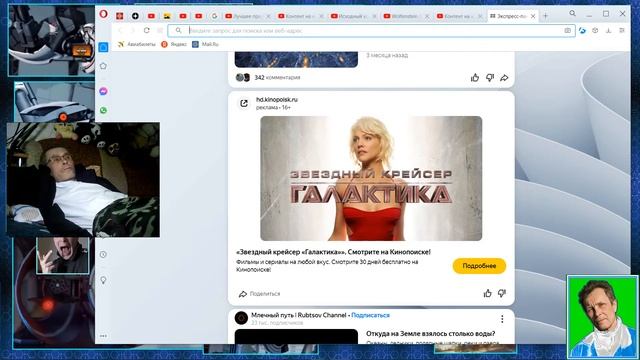This screenshot has height=360, width=640.
Task: Open sidebar setup three-dots menu
Action: tap(103, 336)
